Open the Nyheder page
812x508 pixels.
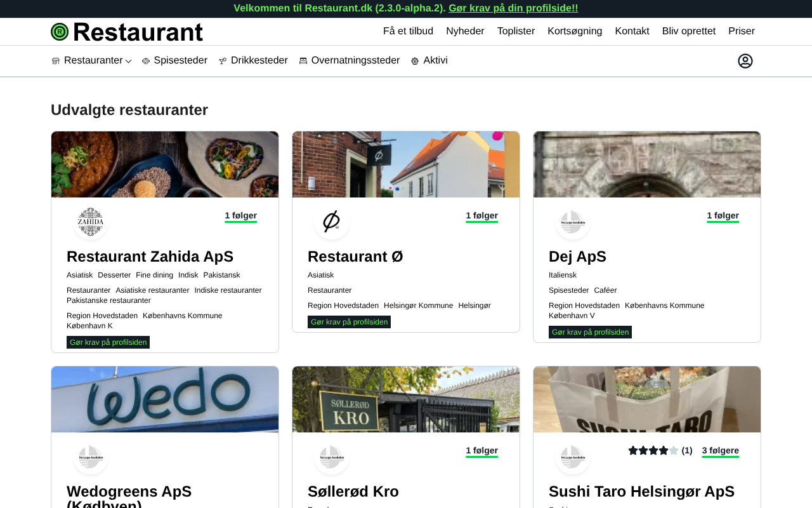click(465, 31)
